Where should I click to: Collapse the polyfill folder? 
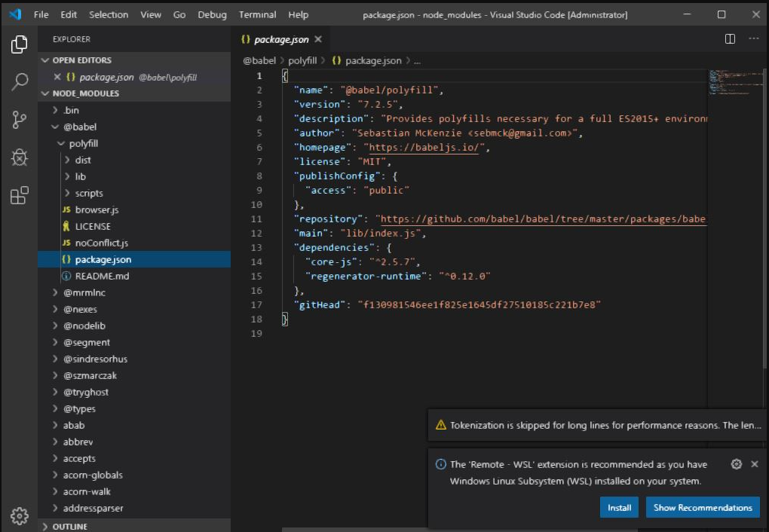[61, 143]
